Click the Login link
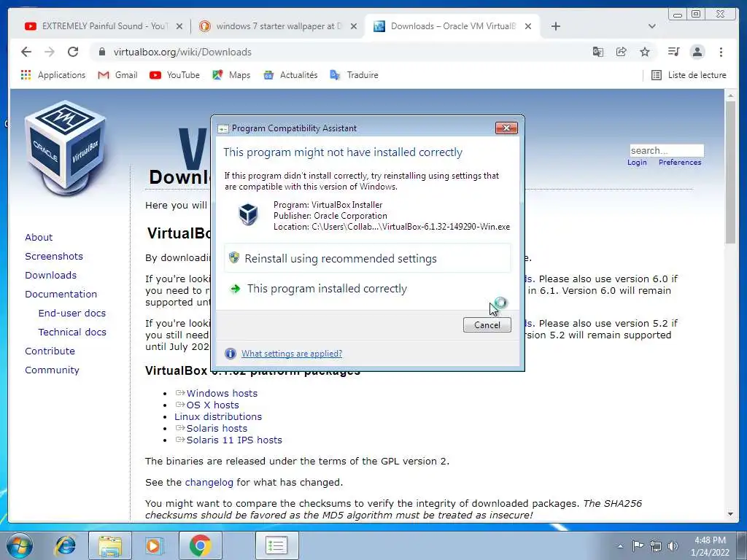The image size is (747, 560). tap(637, 163)
